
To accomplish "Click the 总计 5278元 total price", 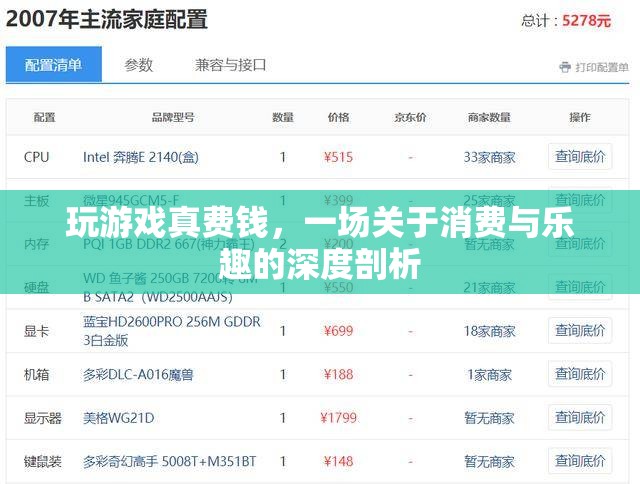I will coord(566,20).
